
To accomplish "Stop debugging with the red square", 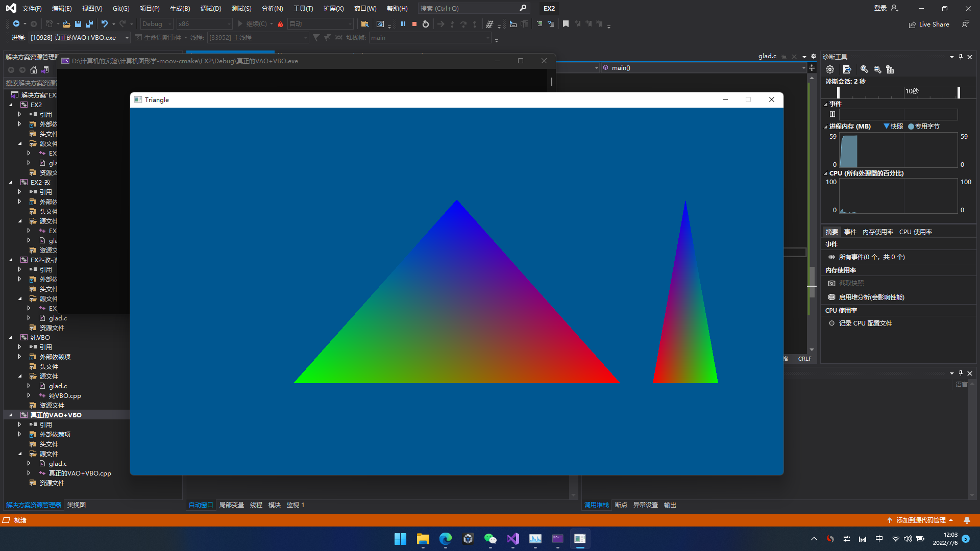I will pos(414,24).
